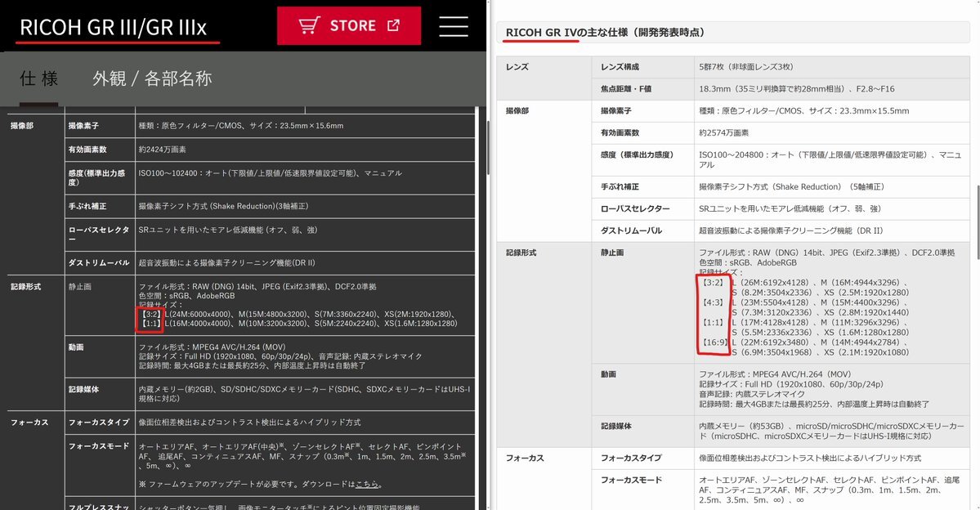Switch to the 外観 / 各部名称 tab

click(153, 78)
